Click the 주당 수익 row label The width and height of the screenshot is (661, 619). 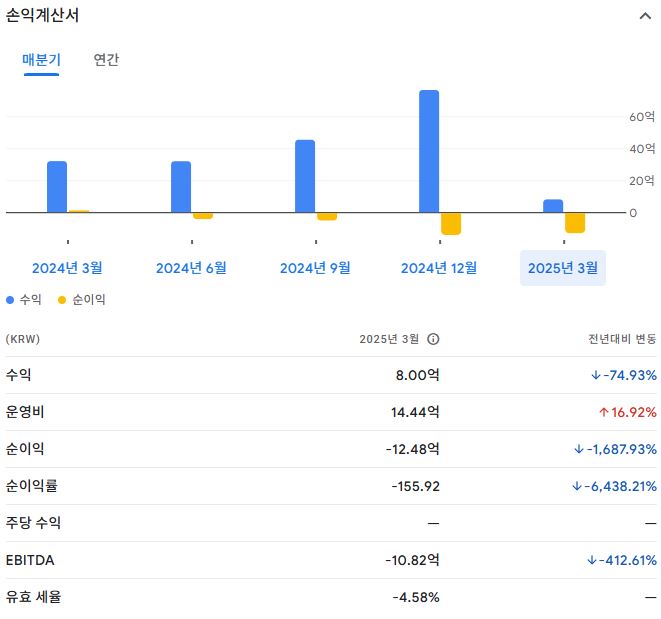[x=33, y=523]
